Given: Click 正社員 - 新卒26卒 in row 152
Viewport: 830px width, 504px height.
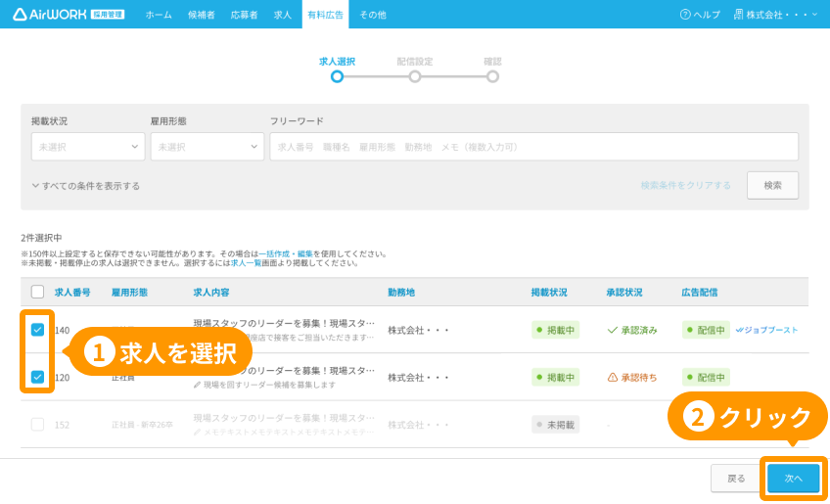Looking at the screenshot, I should coord(142,425).
